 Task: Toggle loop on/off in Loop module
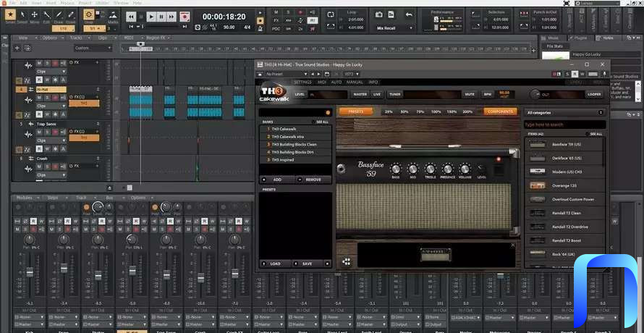tap(331, 14)
